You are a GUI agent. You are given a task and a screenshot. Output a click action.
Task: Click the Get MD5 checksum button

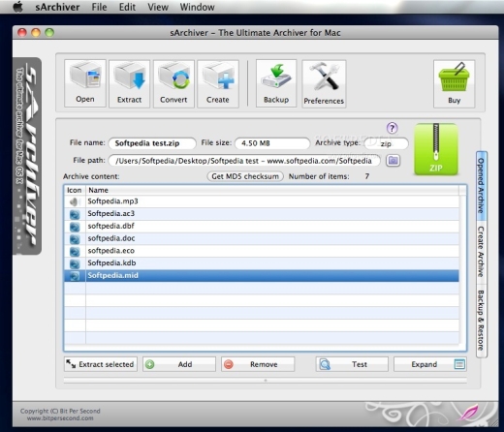coord(245,176)
